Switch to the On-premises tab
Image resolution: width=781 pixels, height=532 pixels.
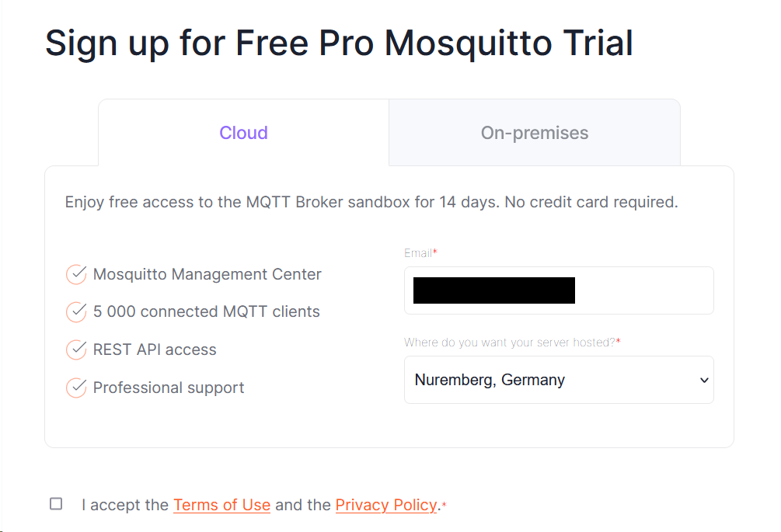pos(535,132)
